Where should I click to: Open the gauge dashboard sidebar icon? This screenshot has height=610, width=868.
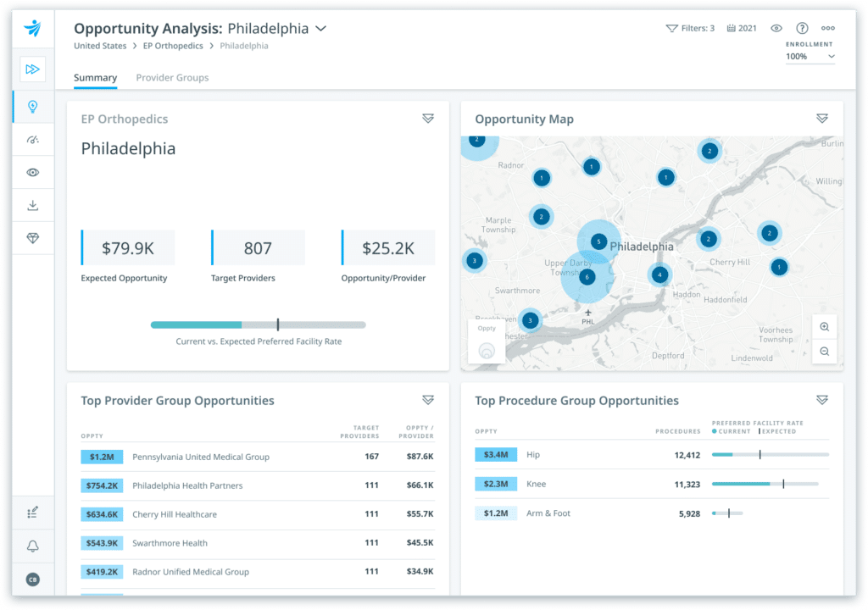pos(33,140)
